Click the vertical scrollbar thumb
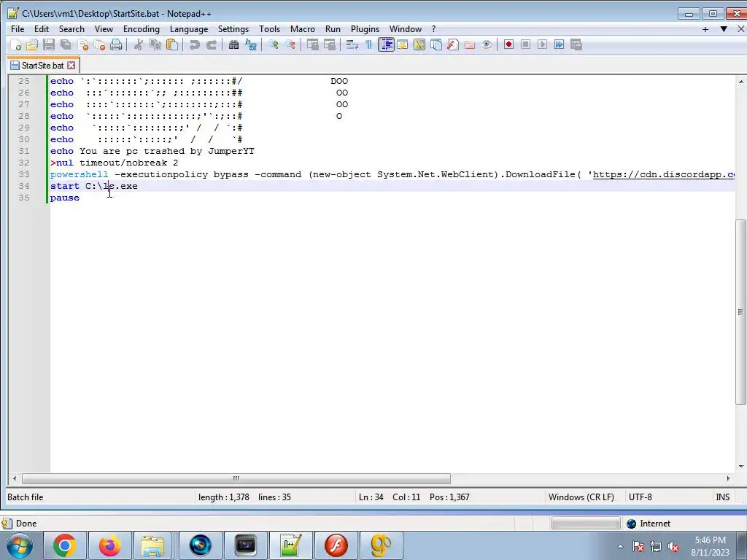Image resolution: width=747 pixels, height=560 pixels. (740, 312)
